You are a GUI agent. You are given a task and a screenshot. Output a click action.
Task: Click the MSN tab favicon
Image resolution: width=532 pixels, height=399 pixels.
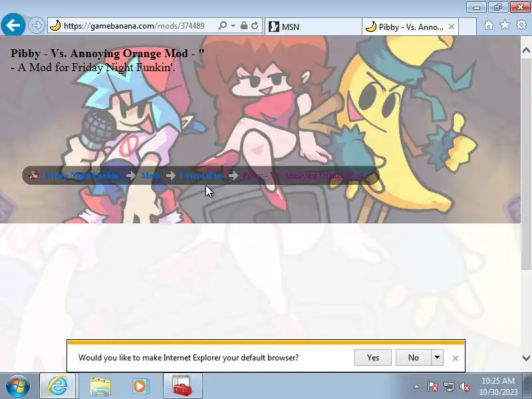[273, 27]
